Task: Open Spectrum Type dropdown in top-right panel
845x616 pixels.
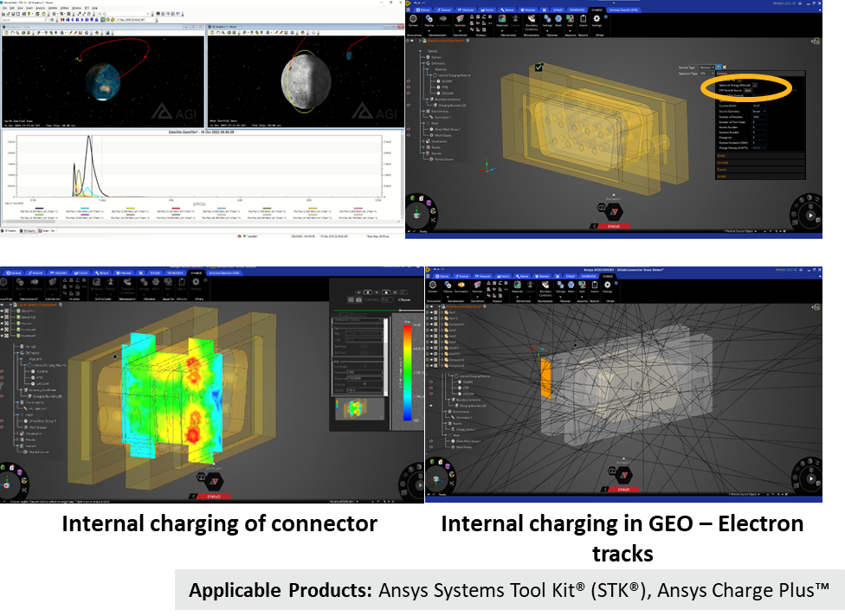Action: pos(707,74)
